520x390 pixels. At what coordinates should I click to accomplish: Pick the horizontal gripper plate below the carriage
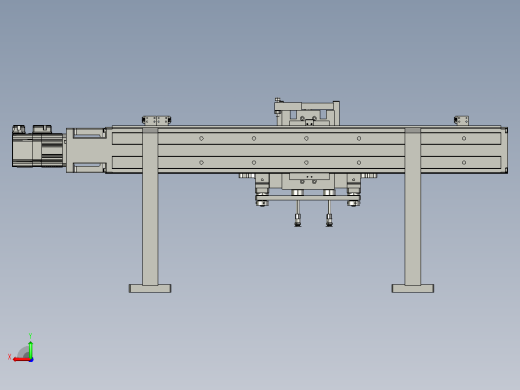point(308,198)
